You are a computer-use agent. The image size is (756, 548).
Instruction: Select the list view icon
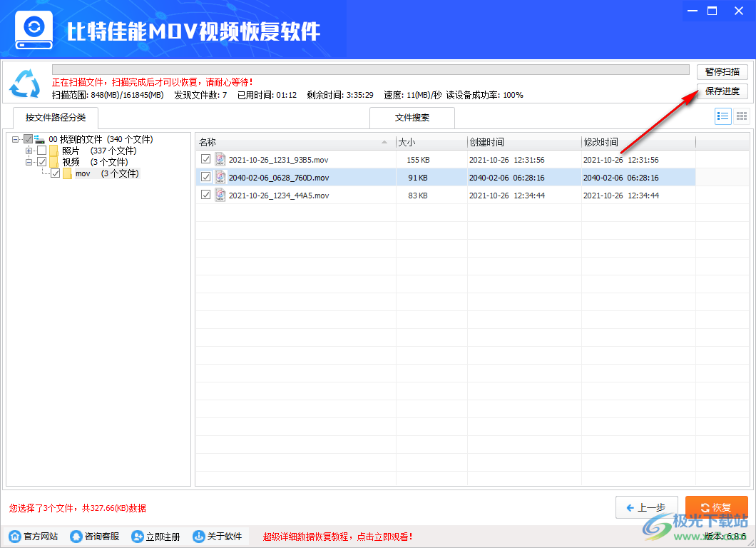tap(722, 116)
